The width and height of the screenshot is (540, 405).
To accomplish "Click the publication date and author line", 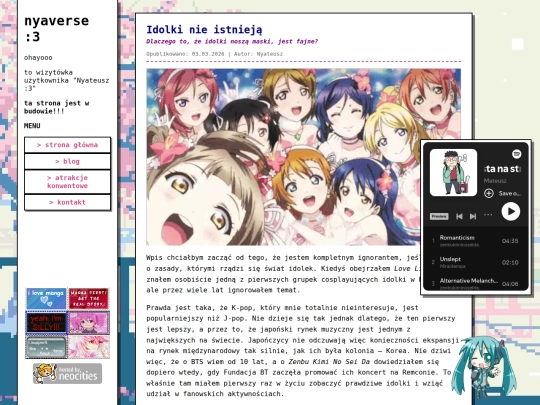I will [x=214, y=54].
